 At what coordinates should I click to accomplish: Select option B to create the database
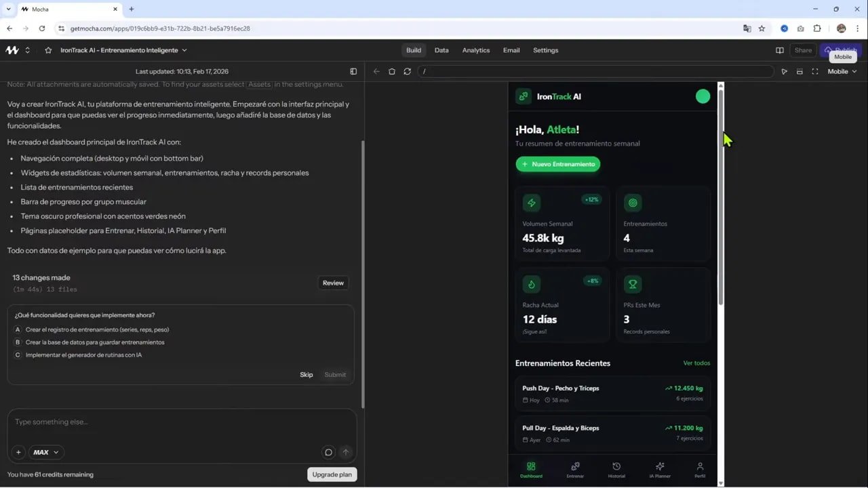(95, 342)
